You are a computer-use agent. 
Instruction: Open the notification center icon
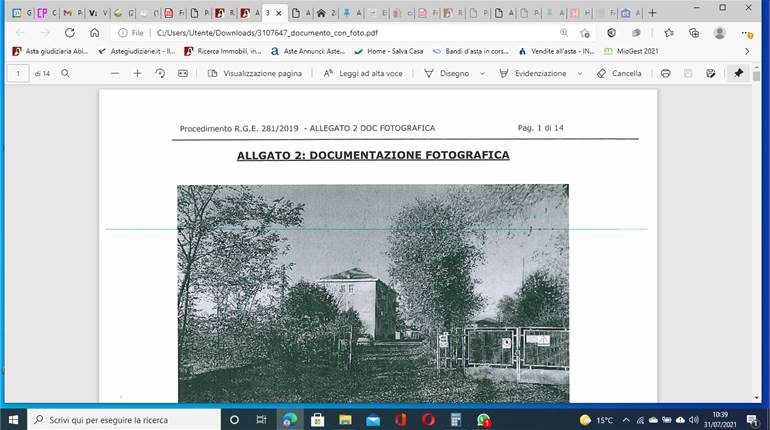click(752, 420)
